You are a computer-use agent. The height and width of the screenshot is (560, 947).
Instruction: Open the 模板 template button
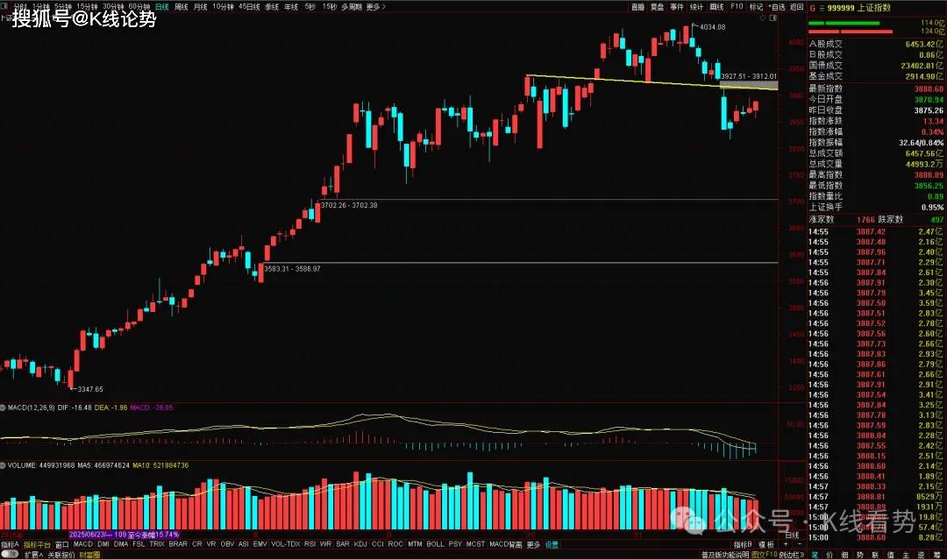[x=765, y=544]
